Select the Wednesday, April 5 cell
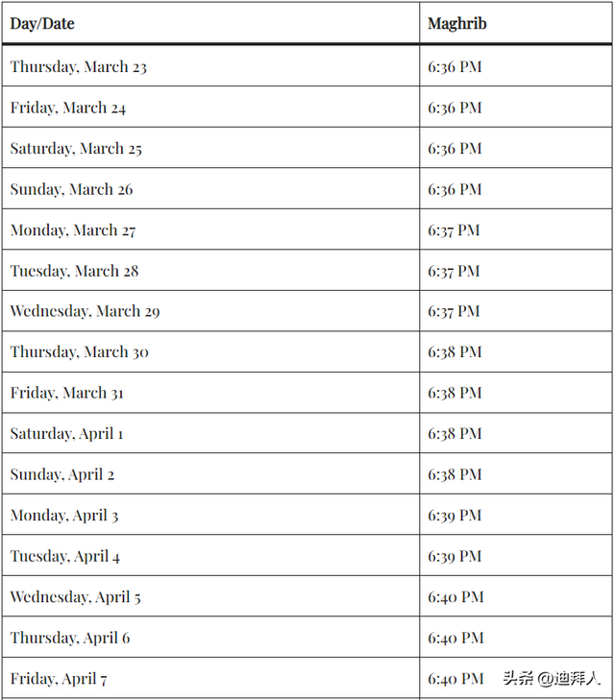 [76, 597]
